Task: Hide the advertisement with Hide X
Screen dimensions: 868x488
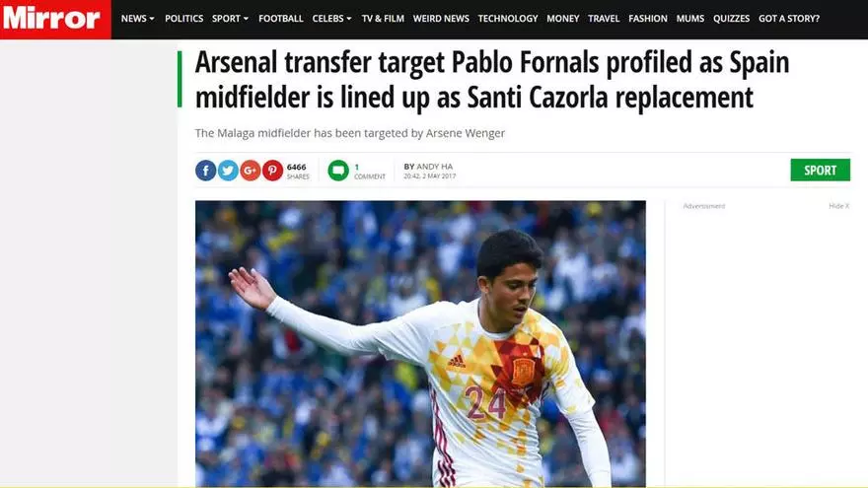Action: (x=838, y=206)
